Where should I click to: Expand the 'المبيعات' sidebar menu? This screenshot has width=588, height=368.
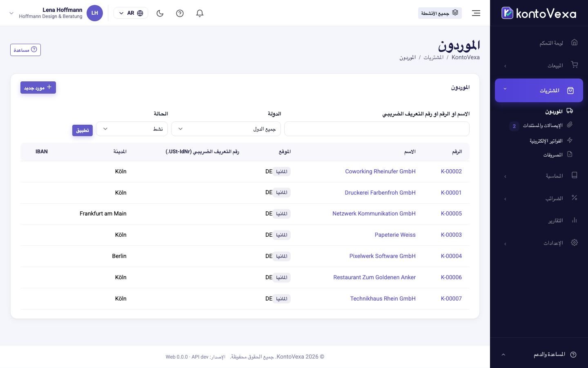point(539,65)
